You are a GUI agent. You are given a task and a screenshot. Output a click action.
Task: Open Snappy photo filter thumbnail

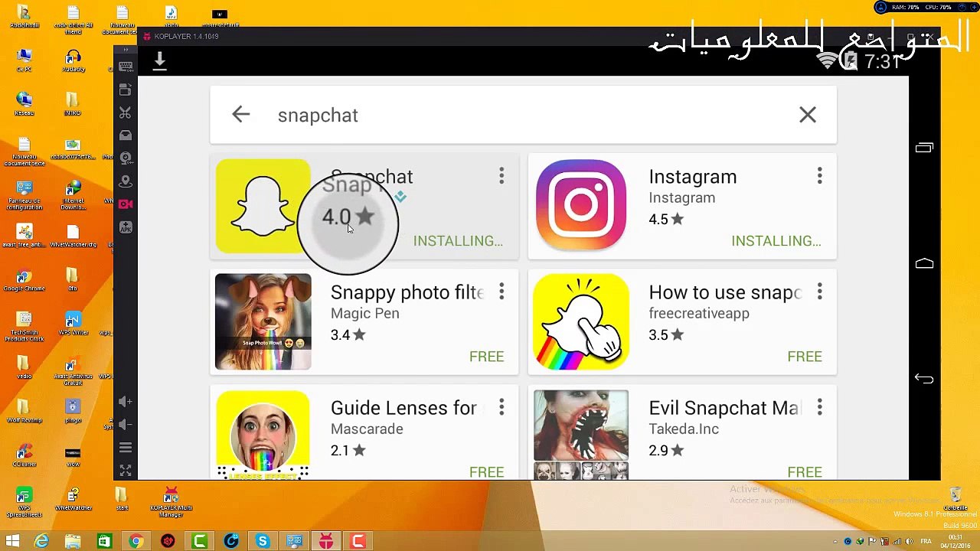coord(263,321)
